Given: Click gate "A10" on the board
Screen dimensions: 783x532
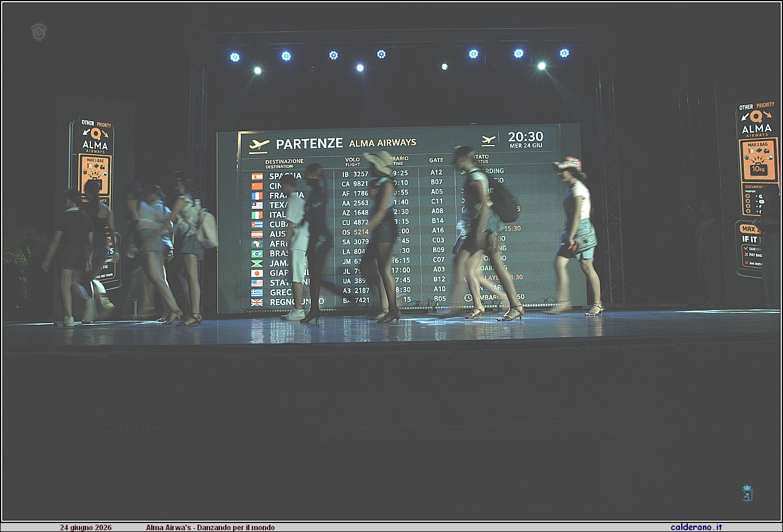Looking at the screenshot, I should [440, 289].
